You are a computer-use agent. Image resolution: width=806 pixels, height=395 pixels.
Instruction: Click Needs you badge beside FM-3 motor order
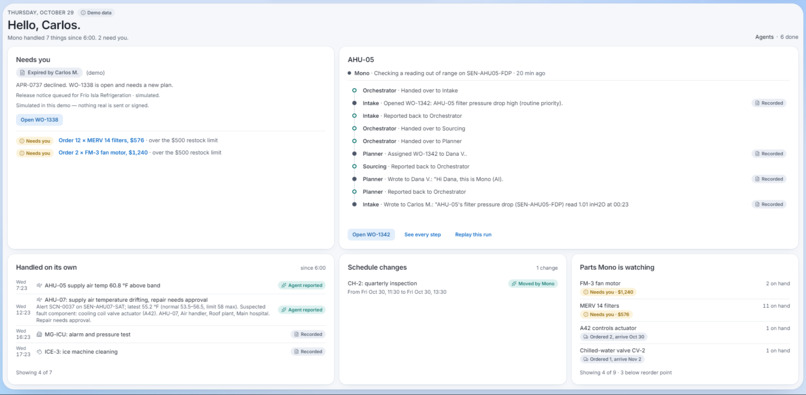point(35,153)
